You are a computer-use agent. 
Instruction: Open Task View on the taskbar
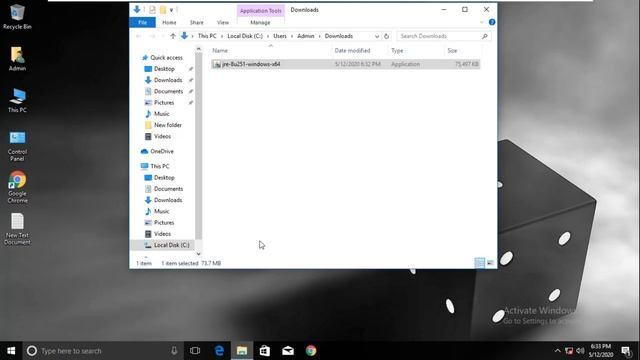(x=195, y=351)
